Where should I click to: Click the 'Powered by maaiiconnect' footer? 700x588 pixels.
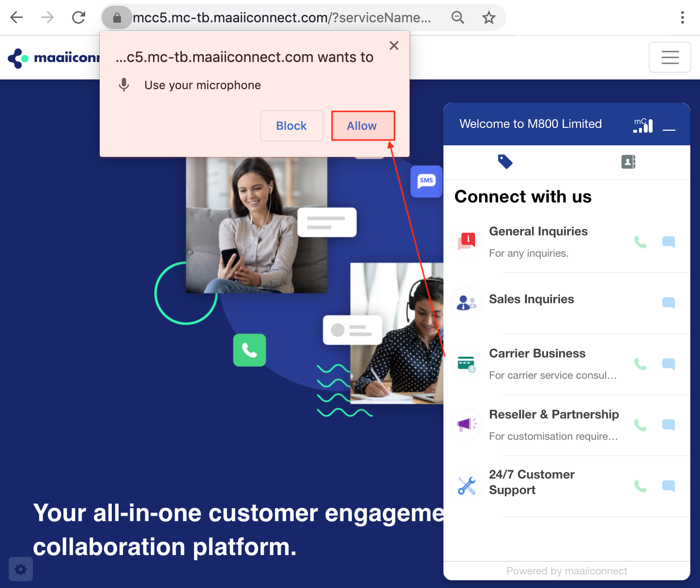point(567,571)
